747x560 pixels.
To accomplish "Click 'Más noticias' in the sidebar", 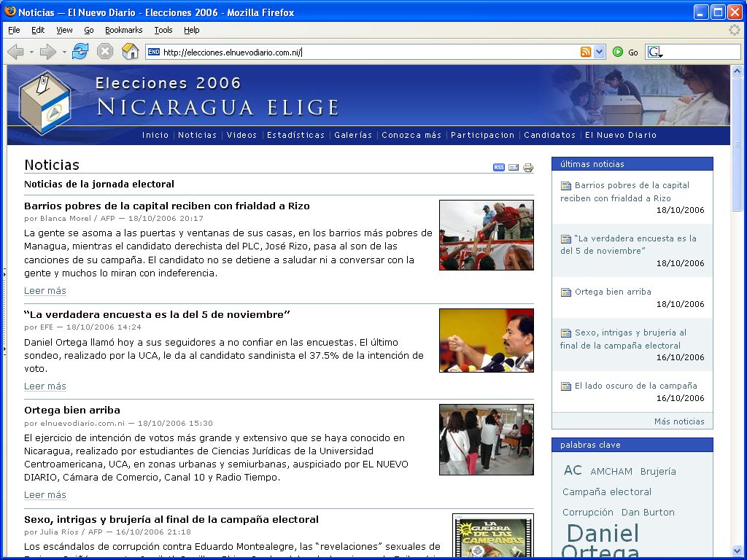I will (x=679, y=421).
